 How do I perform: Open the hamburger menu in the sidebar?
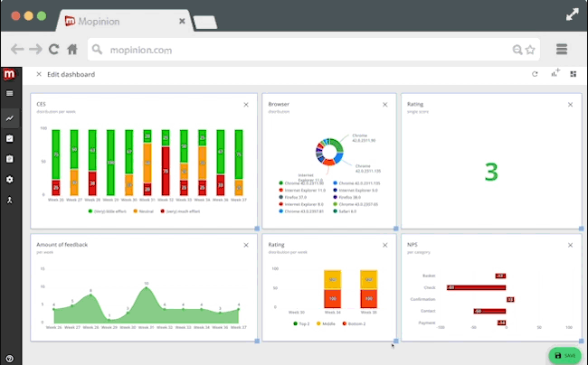click(x=9, y=93)
